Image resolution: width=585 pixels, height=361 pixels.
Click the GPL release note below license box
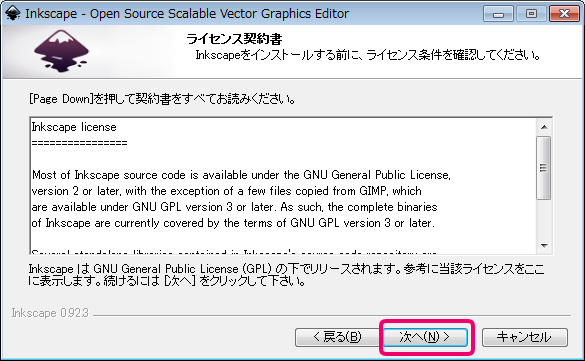(287, 274)
